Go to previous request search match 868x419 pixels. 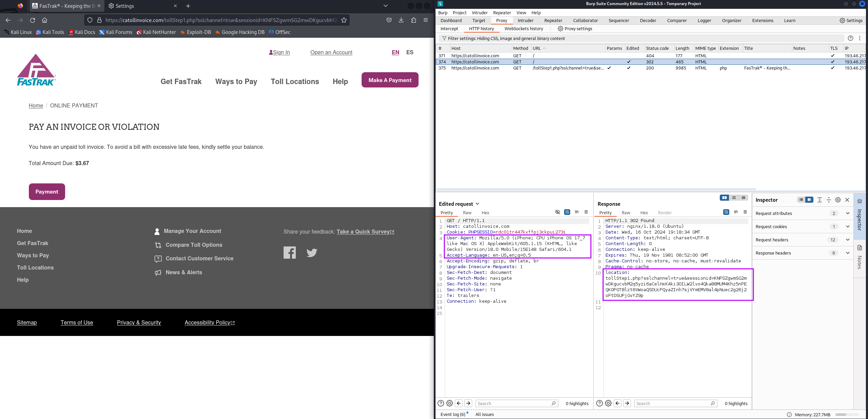[459, 403]
